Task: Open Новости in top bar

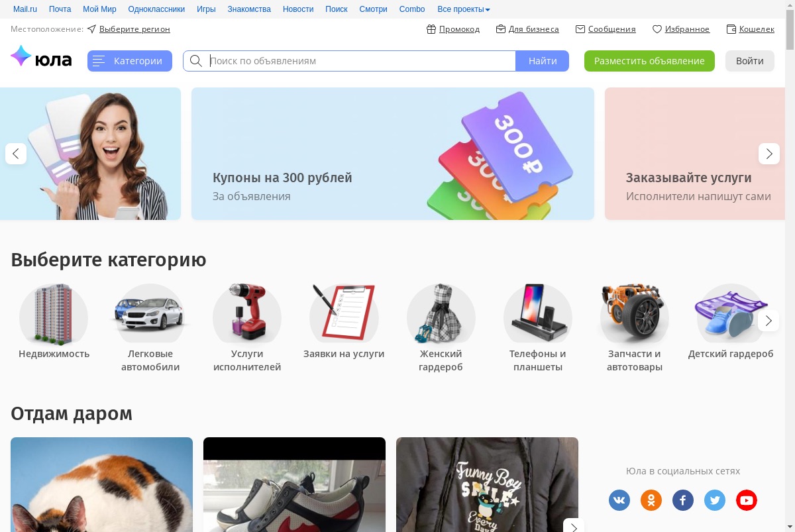Action: (x=298, y=9)
